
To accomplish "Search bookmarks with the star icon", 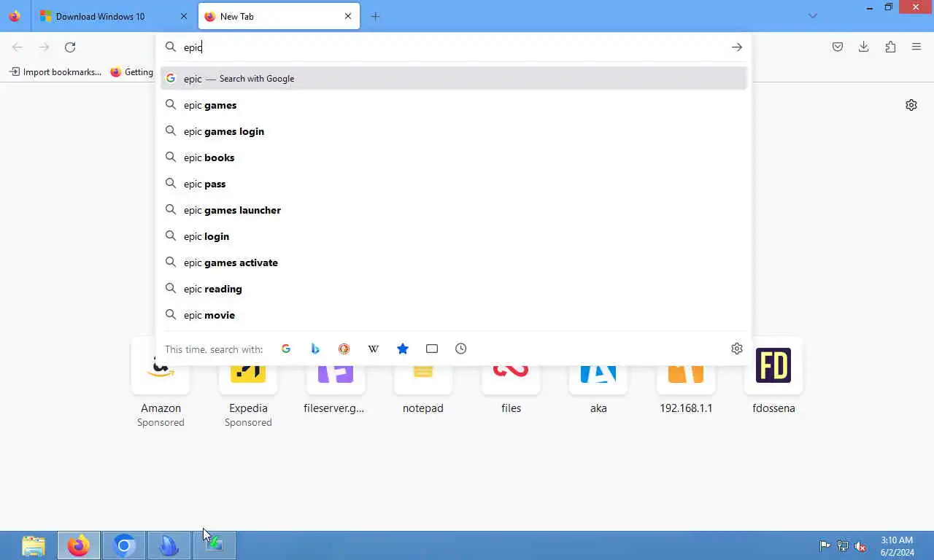I will 403,349.
